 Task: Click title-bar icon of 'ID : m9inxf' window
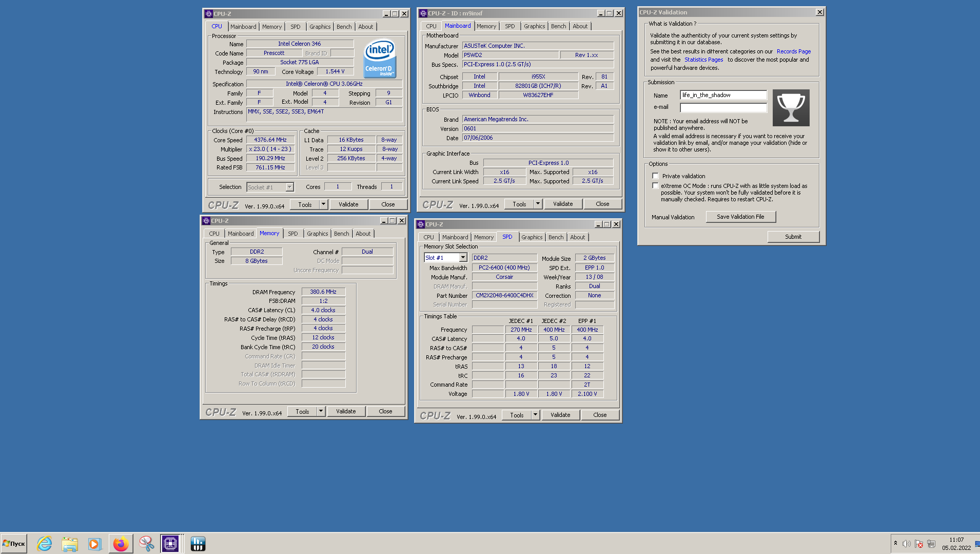pos(423,13)
